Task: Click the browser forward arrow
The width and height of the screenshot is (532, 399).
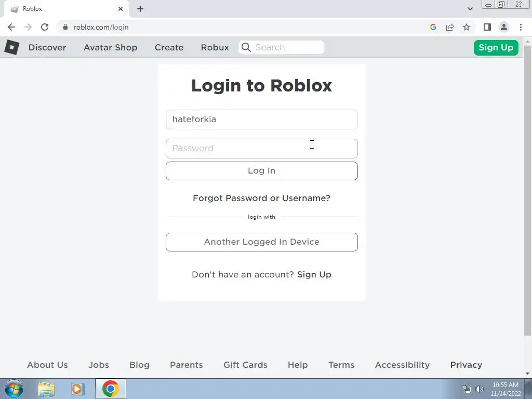Action: coord(28,27)
